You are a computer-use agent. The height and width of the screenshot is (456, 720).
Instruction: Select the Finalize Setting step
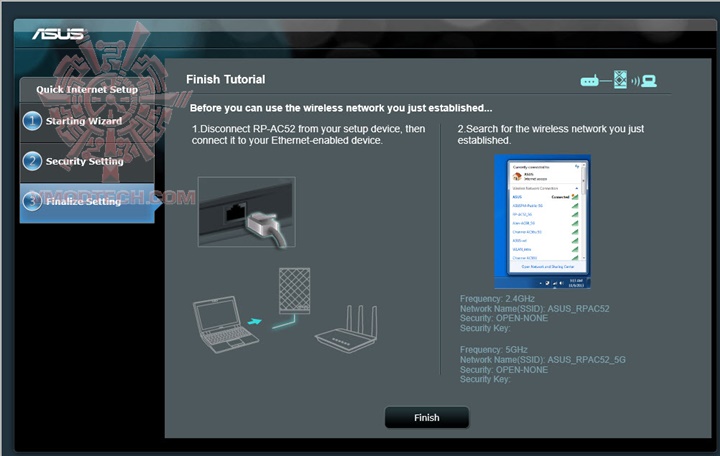coord(87,202)
